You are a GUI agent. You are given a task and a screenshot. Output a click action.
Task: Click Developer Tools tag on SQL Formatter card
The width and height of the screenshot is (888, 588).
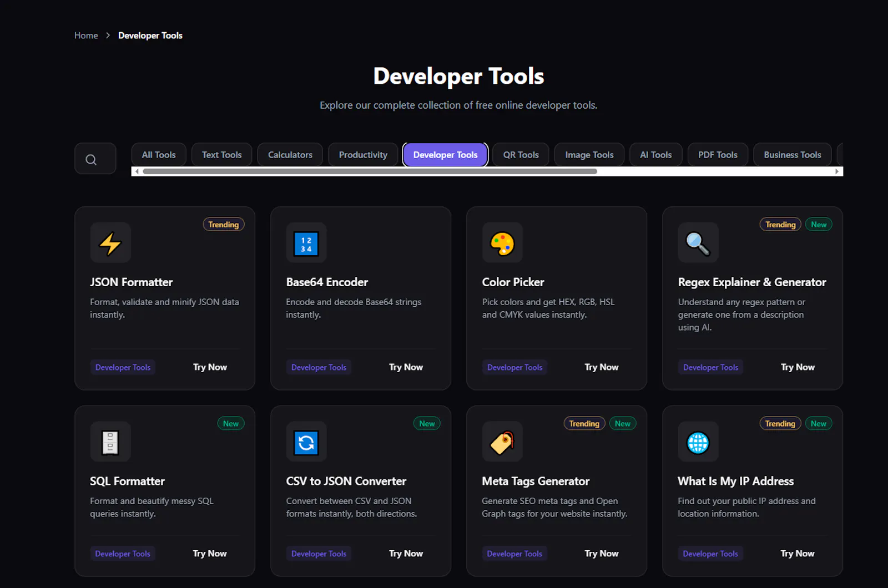[x=123, y=554]
